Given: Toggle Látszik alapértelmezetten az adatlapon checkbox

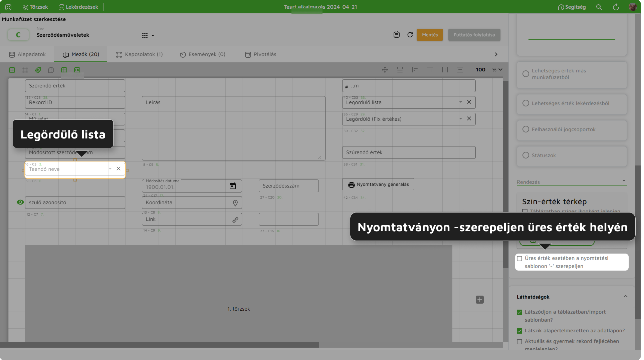Looking at the screenshot, I should click(x=519, y=331).
